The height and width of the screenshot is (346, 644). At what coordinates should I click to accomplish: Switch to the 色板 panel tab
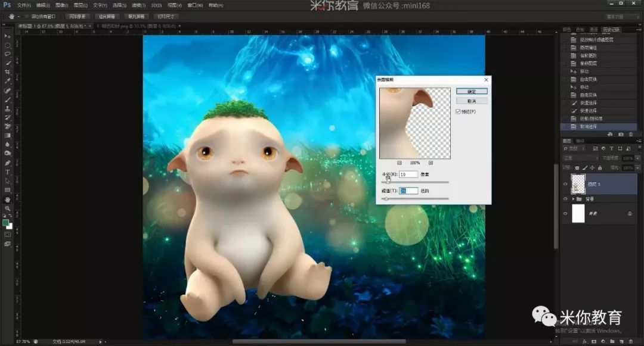580,30
